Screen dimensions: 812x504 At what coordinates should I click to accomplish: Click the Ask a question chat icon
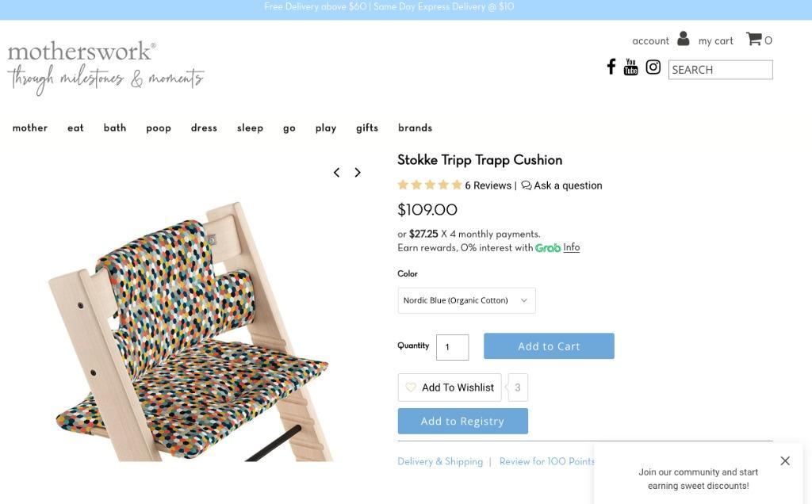coord(527,185)
